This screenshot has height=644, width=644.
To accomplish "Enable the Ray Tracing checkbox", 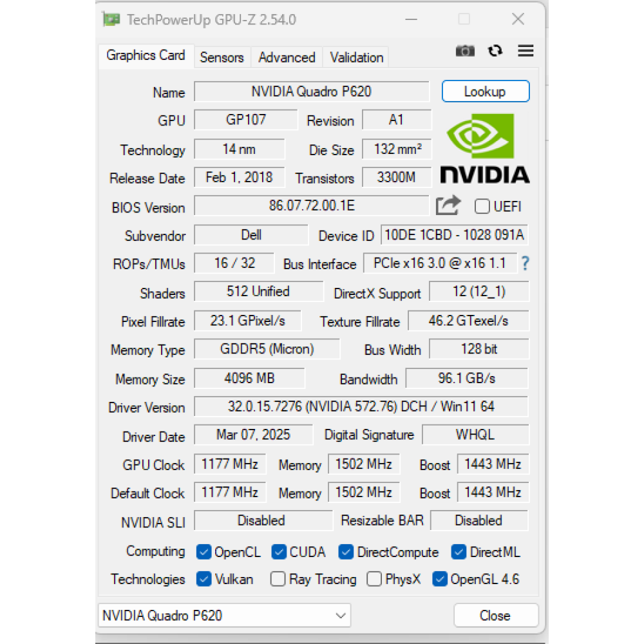I will coord(278,579).
